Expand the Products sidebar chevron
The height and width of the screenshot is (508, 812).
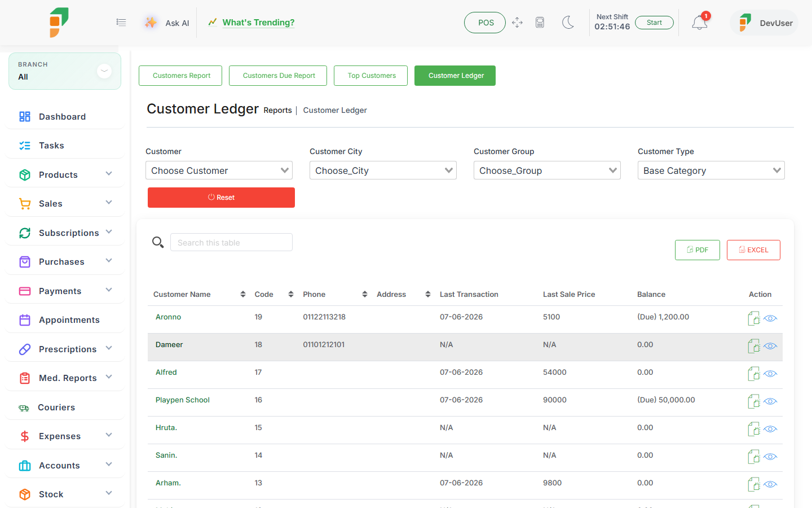[x=109, y=174]
